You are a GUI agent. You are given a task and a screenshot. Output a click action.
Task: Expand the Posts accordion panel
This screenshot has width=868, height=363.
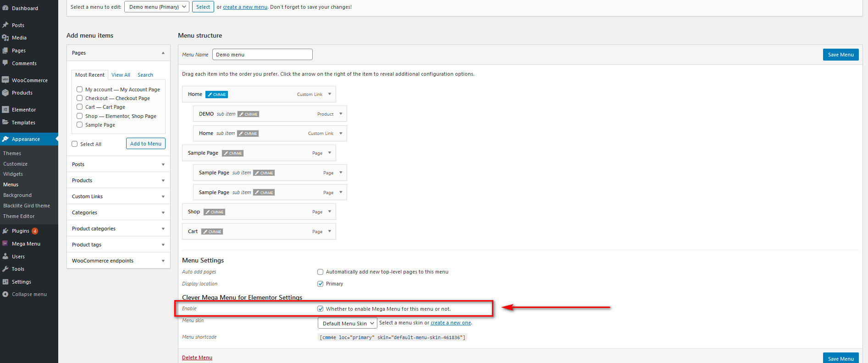118,164
